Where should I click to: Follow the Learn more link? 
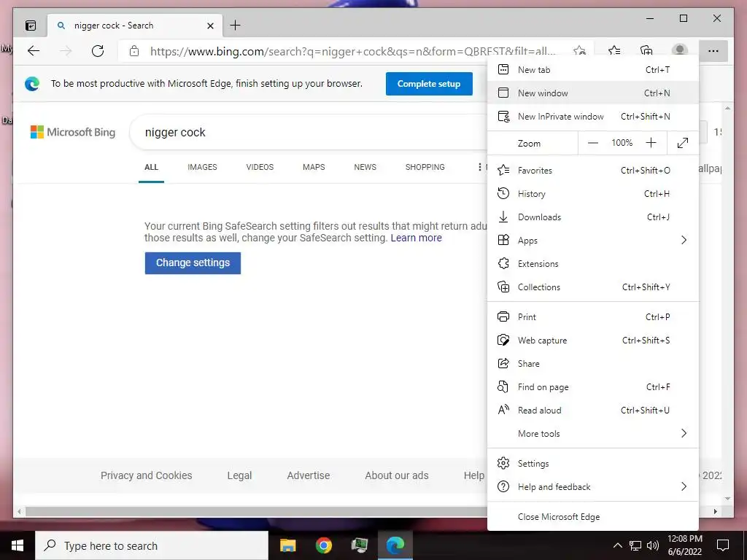[x=416, y=238]
